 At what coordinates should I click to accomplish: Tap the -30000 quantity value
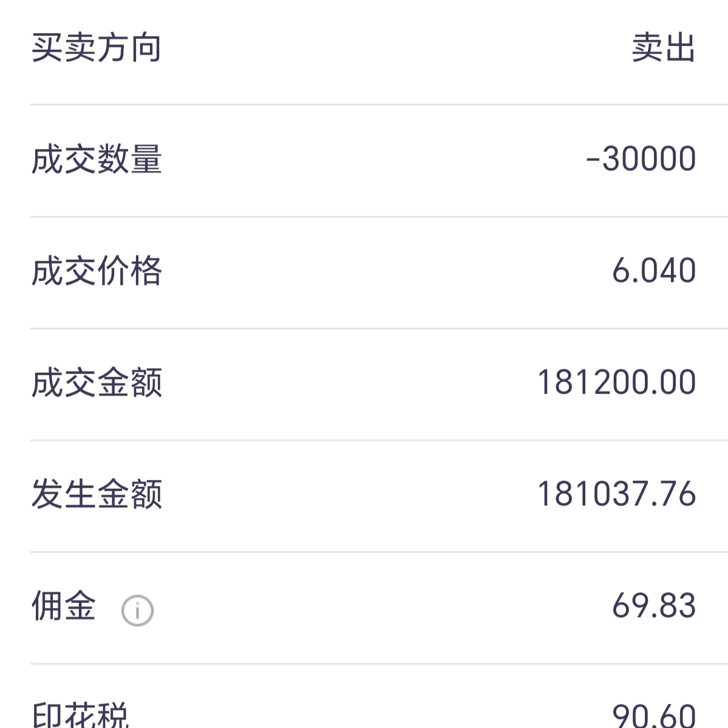click(641, 159)
